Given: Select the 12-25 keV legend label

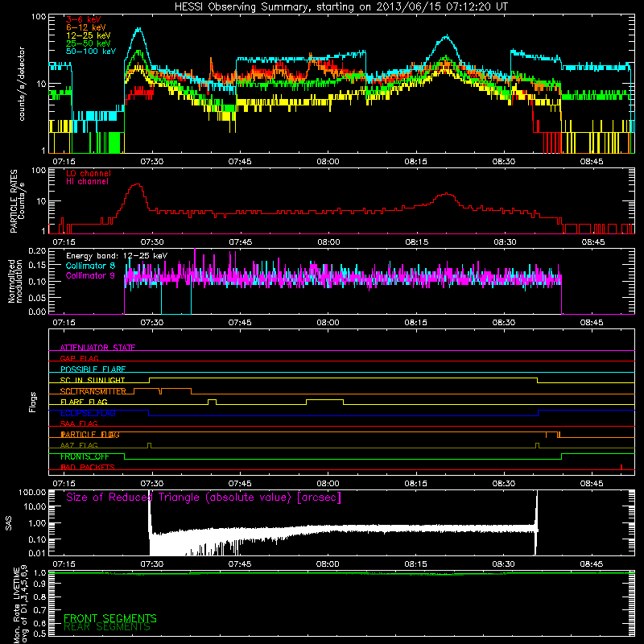Looking at the screenshot, I should pos(88,35).
